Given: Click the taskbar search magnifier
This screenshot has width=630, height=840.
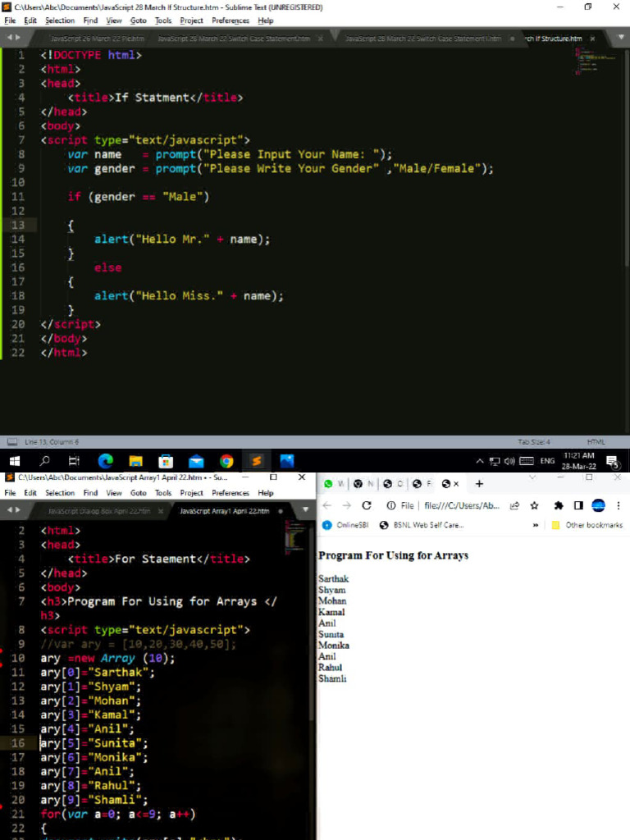Looking at the screenshot, I should [x=45, y=461].
